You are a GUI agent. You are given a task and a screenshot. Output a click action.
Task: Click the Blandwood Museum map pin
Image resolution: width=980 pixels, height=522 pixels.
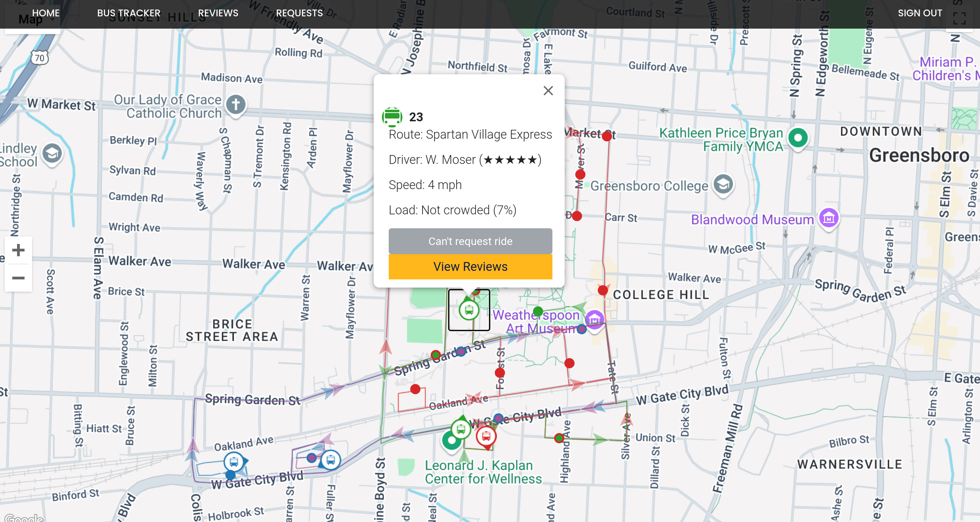(x=829, y=218)
